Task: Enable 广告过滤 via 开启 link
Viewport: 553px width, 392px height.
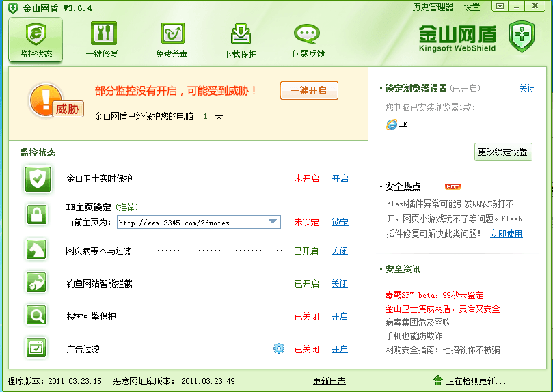Action: click(340, 349)
